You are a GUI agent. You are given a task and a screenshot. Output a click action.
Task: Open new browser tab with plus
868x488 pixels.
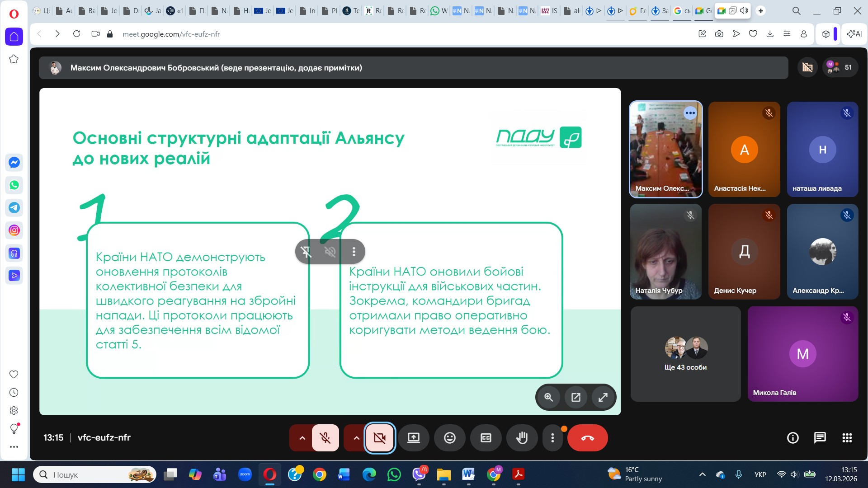[761, 11]
